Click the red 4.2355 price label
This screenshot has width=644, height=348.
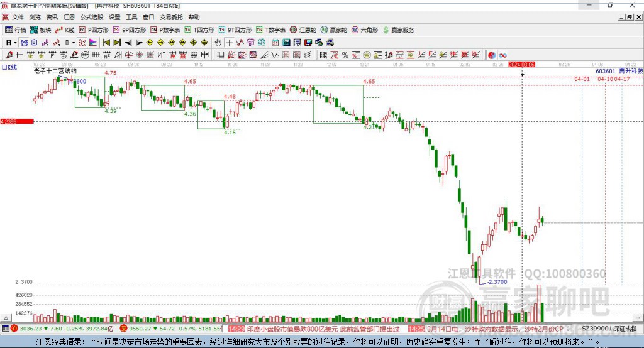click(17, 121)
